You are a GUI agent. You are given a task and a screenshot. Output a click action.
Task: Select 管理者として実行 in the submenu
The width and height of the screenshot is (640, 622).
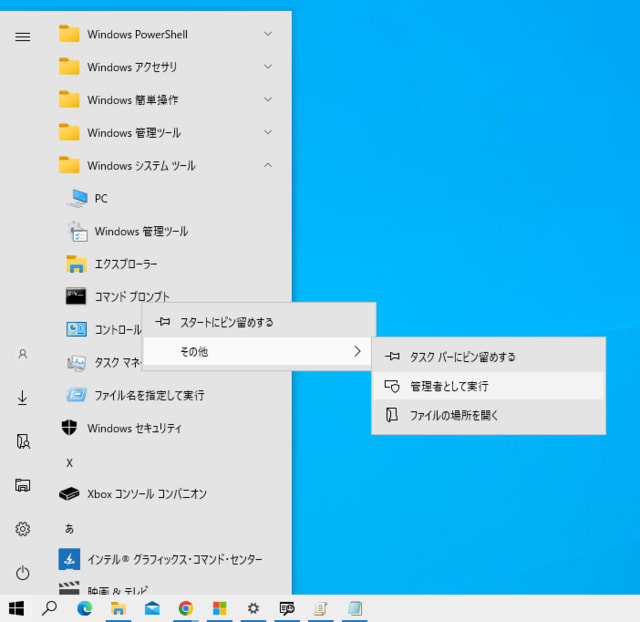point(449,386)
